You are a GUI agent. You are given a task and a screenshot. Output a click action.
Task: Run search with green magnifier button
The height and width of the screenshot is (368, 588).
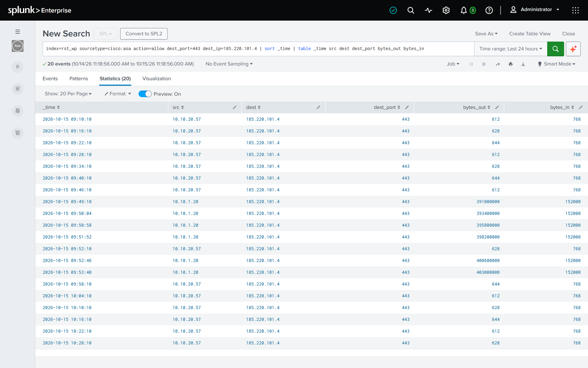coord(555,49)
